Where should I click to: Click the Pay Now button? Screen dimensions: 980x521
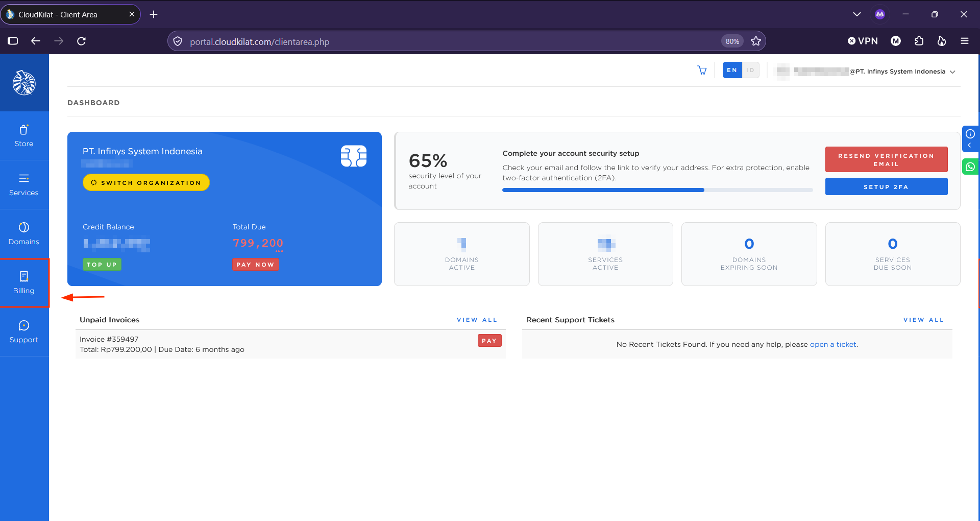click(x=256, y=265)
